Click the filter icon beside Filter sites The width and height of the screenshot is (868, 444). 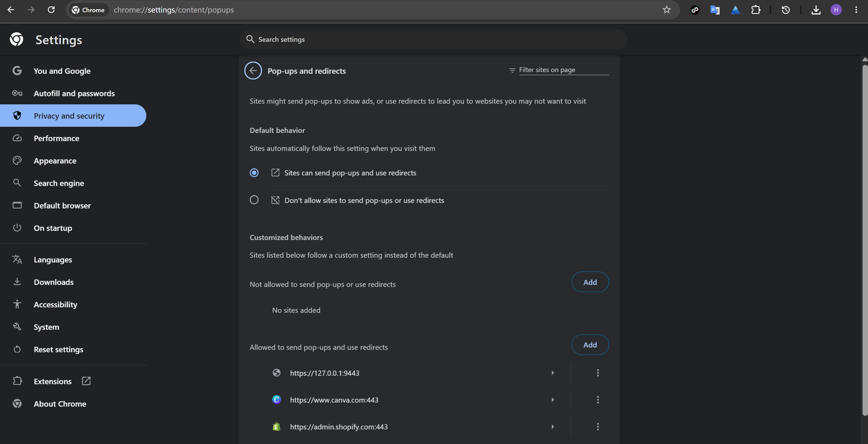pyautogui.click(x=512, y=70)
